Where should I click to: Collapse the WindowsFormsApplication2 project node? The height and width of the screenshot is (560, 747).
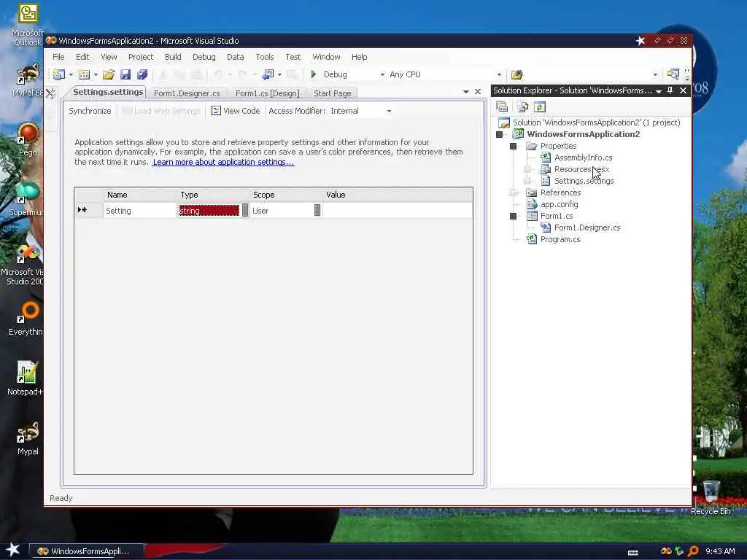(499, 134)
